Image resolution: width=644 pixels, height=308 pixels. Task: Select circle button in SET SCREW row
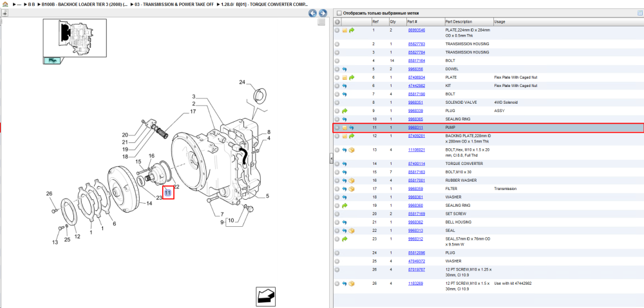tap(337, 214)
